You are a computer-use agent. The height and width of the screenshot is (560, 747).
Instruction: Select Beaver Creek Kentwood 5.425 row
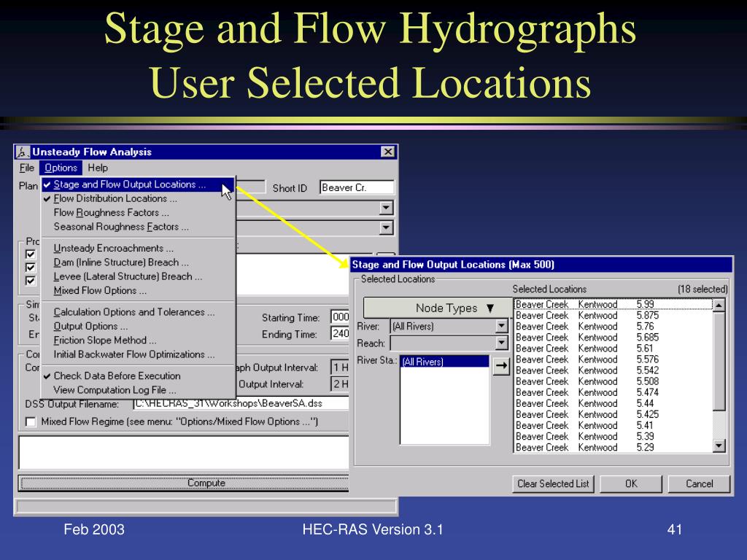(x=614, y=414)
